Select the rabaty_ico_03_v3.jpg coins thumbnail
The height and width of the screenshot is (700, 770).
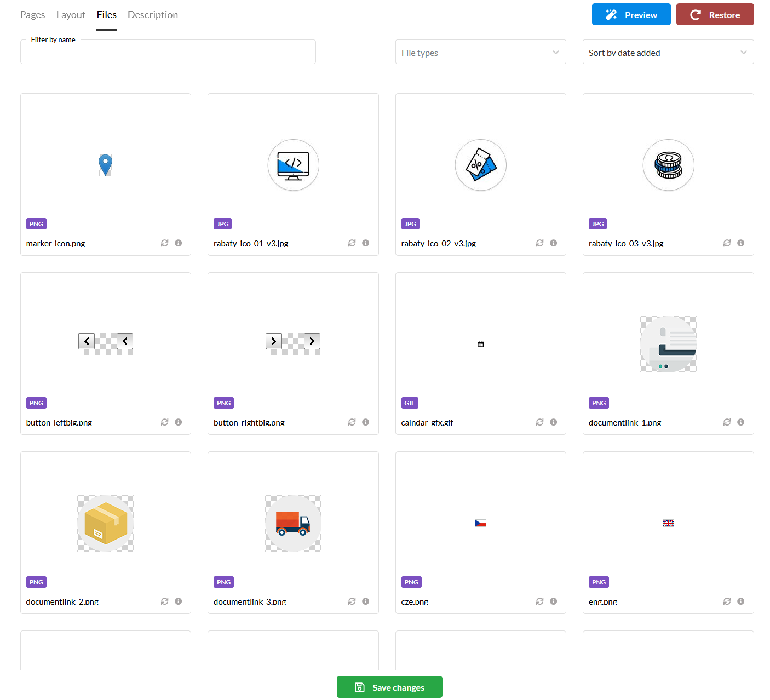click(x=668, y=165)
